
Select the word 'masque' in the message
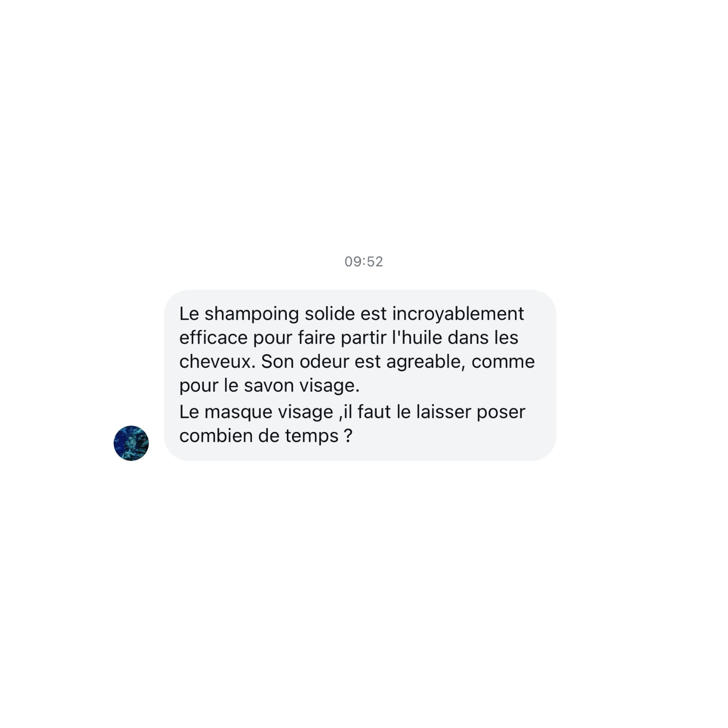click(238, 413)
